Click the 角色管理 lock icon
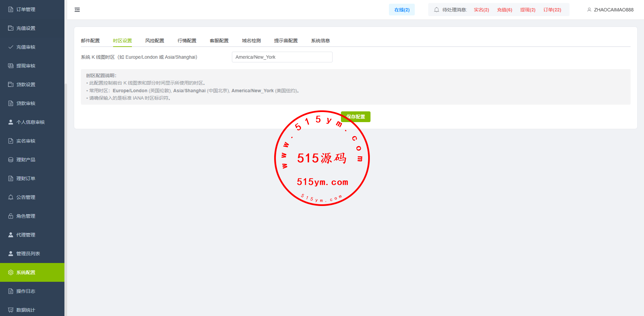This screenshot has height=316, width=644. point(11,216)
